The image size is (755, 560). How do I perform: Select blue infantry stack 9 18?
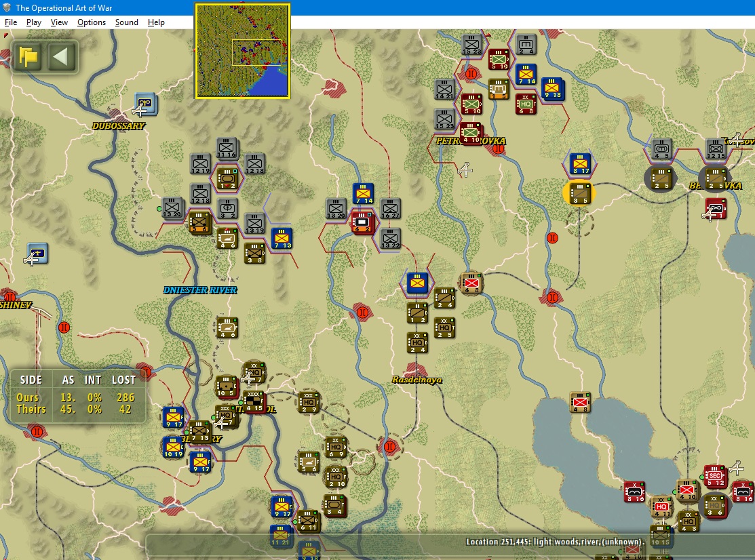click(552, 89)
